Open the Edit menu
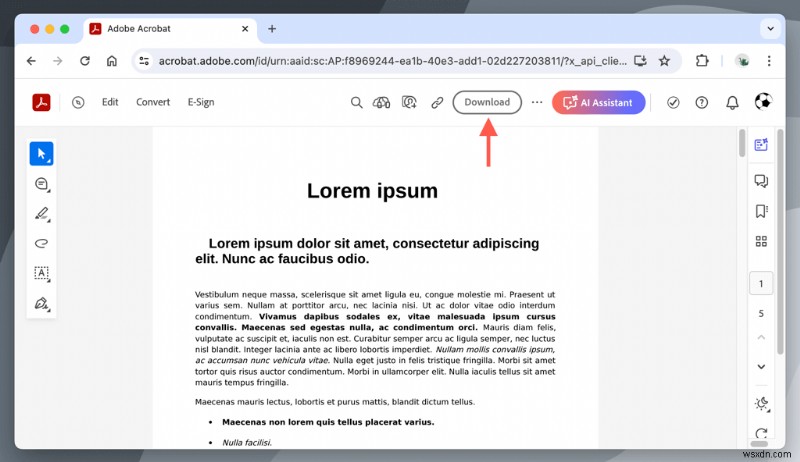This screenshot has width=800, height=462. [x=110, y=102]
